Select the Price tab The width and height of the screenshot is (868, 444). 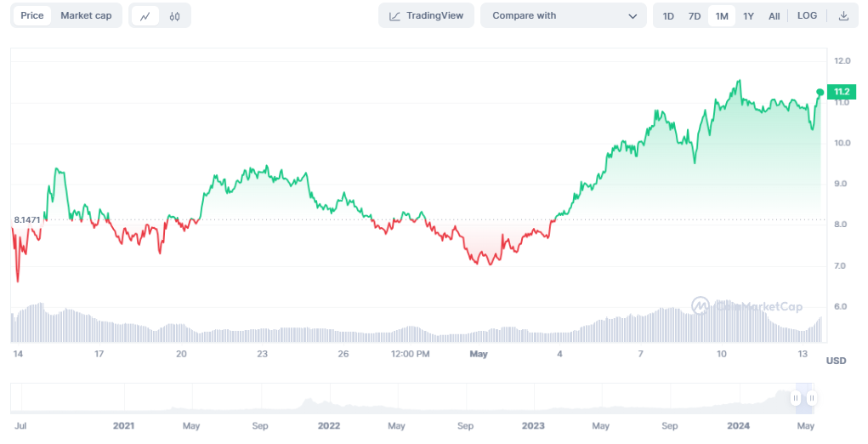32,16
